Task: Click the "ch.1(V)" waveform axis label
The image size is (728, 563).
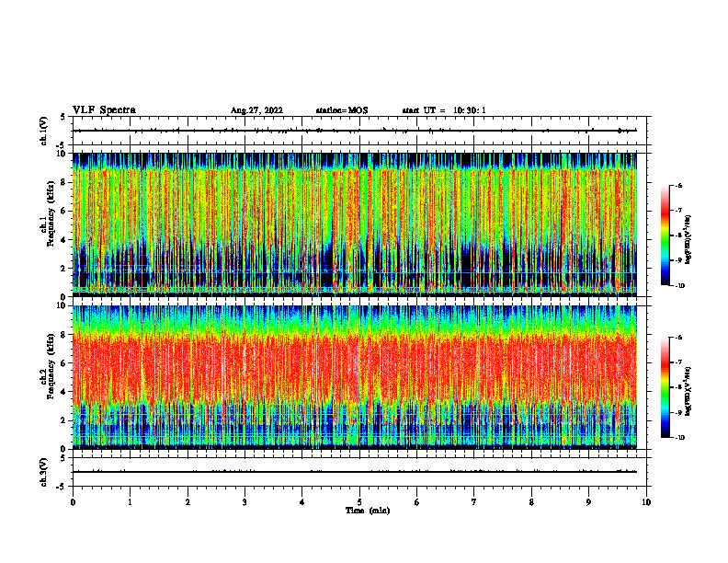Action: tap(44, 131)
